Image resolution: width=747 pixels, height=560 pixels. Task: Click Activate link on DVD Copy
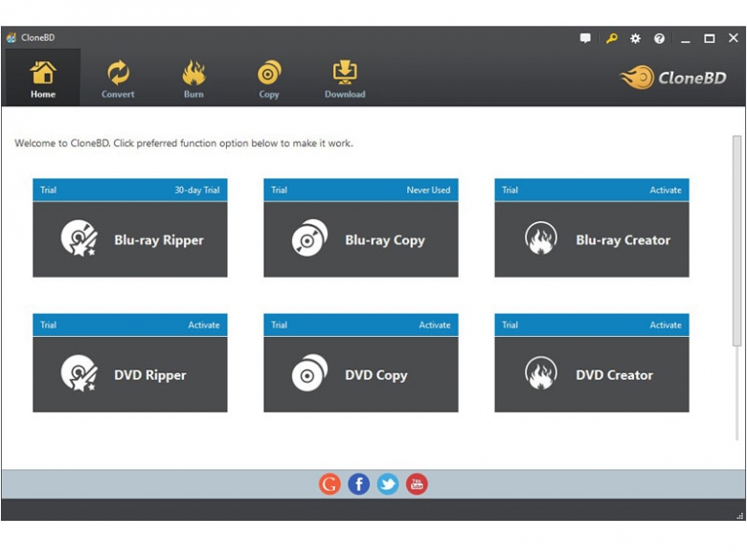[x=435, y=325]
